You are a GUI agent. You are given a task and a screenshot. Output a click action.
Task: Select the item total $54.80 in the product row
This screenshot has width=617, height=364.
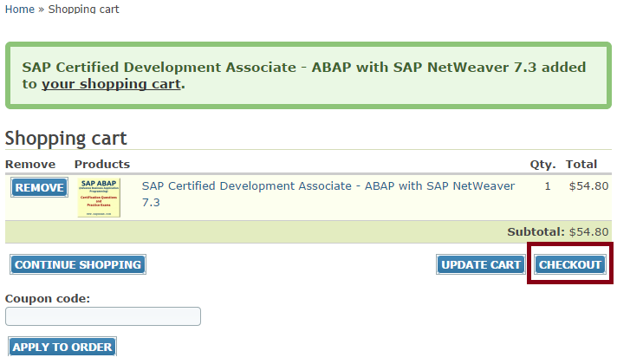tap(588, 185)
